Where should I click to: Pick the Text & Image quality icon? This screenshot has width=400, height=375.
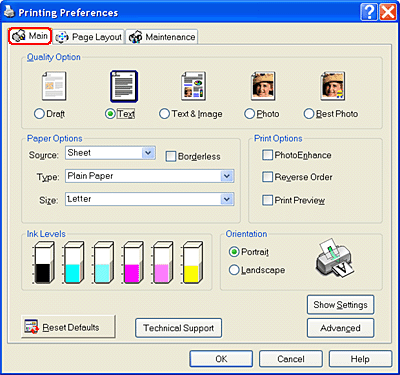[x=193, y=86]
